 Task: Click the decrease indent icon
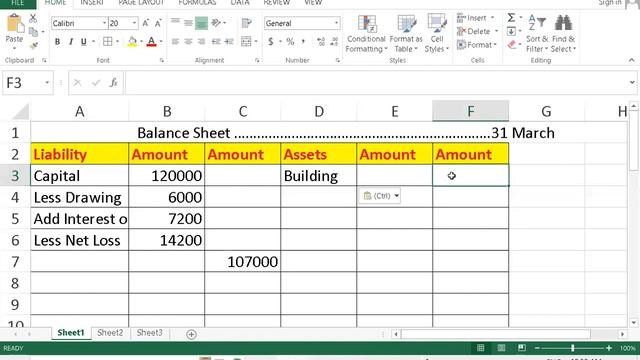pyautogui.click(x=216, y=42)
